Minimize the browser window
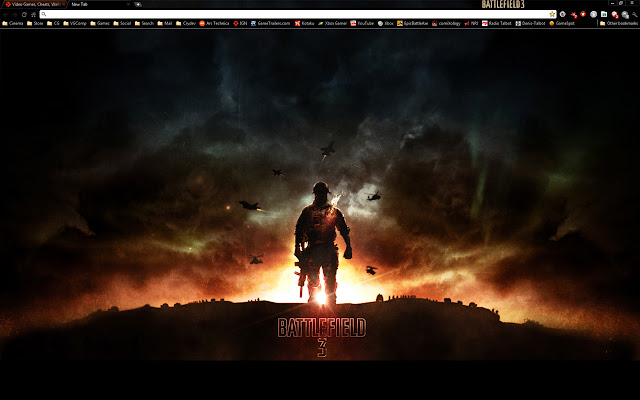This screenshot has height=400, width=640. coord(612,3)
